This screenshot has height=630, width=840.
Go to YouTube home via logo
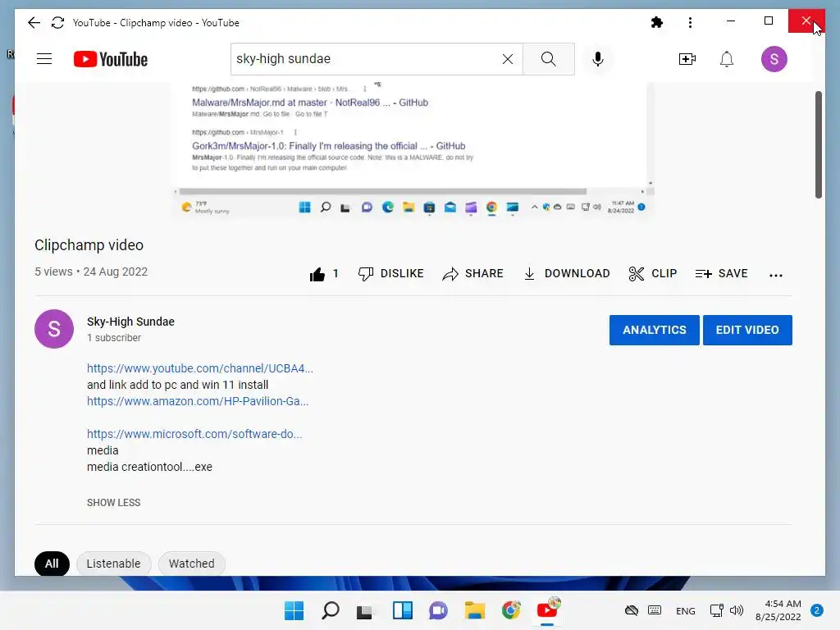111,59
